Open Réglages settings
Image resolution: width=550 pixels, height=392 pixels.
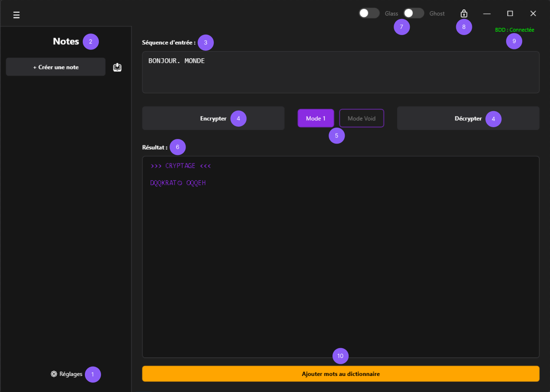67,374
